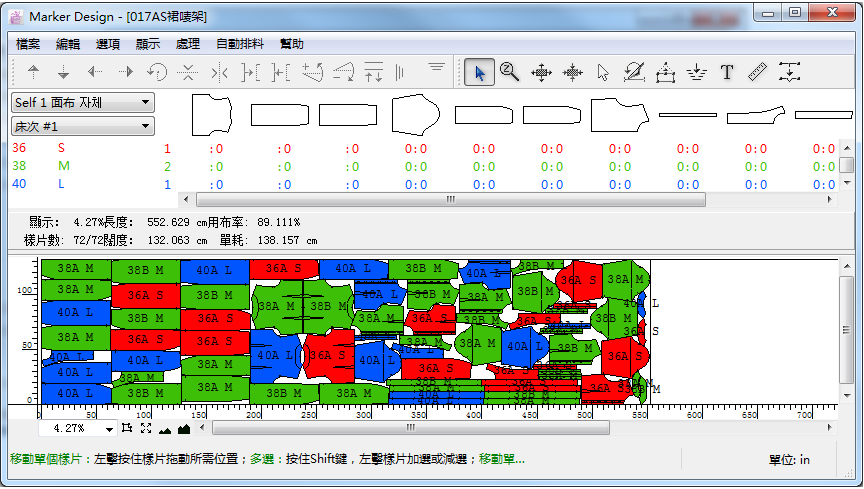The height and width of the screenshot is (489, 864).
Task: Open the Self 1 fabric dropdown
Action: pos(82,102)
